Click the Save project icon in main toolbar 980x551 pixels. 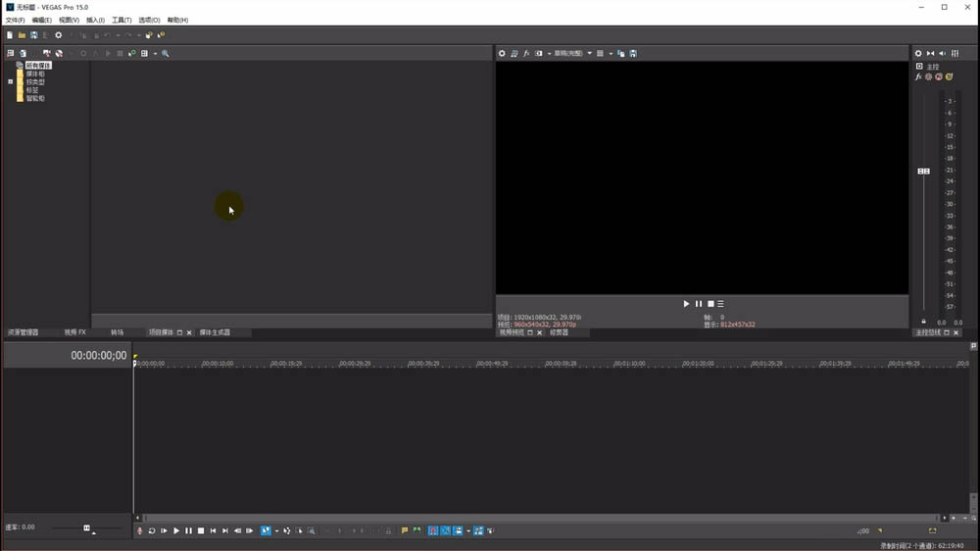point(33,35)
